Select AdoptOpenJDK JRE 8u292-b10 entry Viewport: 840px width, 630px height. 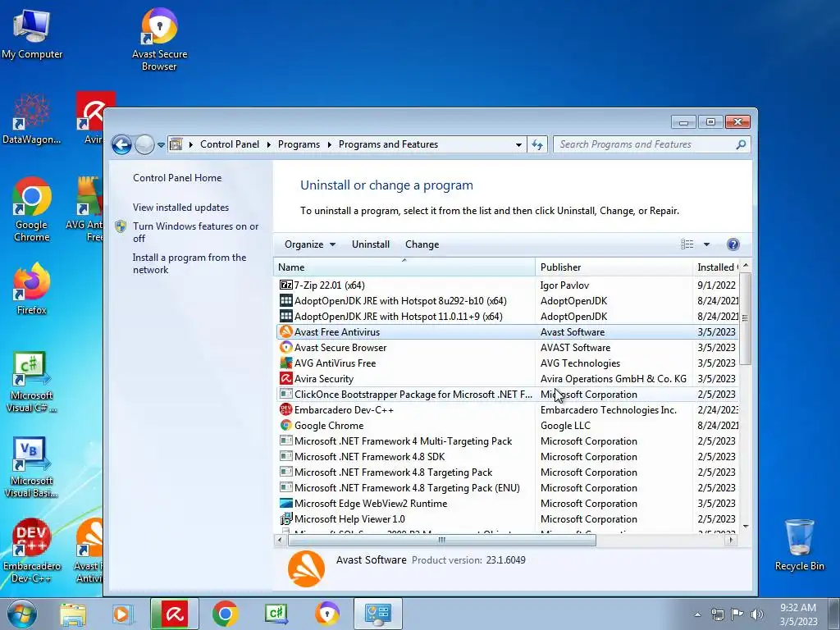[507, 300]
